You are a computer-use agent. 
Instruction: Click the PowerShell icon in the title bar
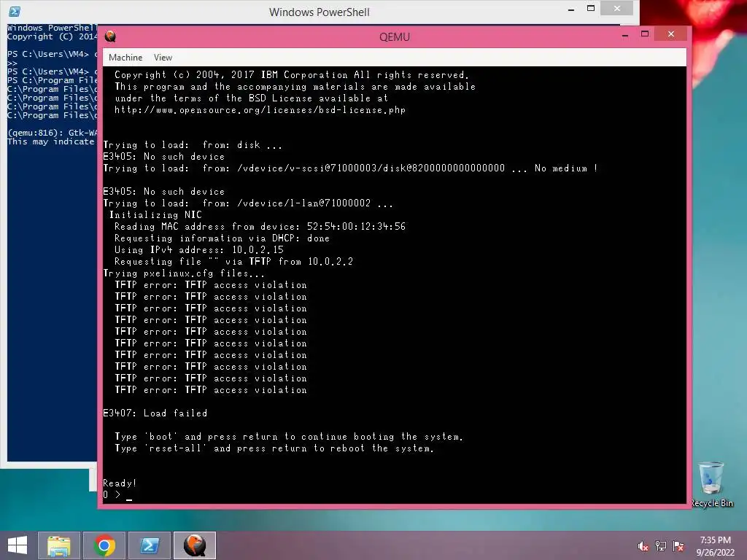[x=15, y=12]
